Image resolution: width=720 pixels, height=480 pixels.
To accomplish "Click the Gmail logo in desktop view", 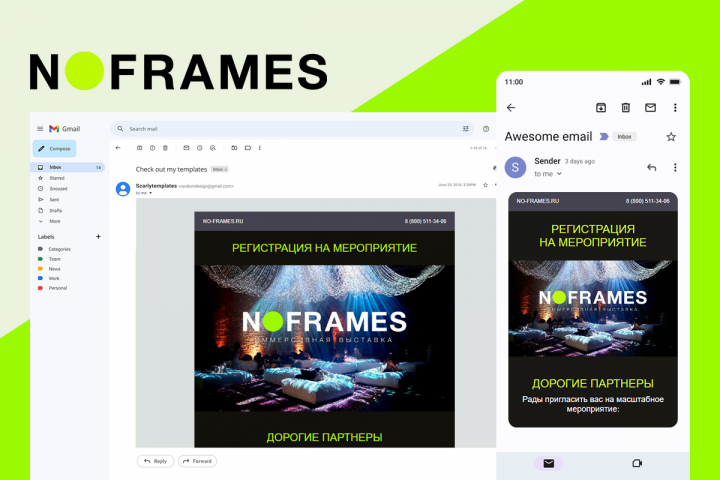I will point(65,129).
